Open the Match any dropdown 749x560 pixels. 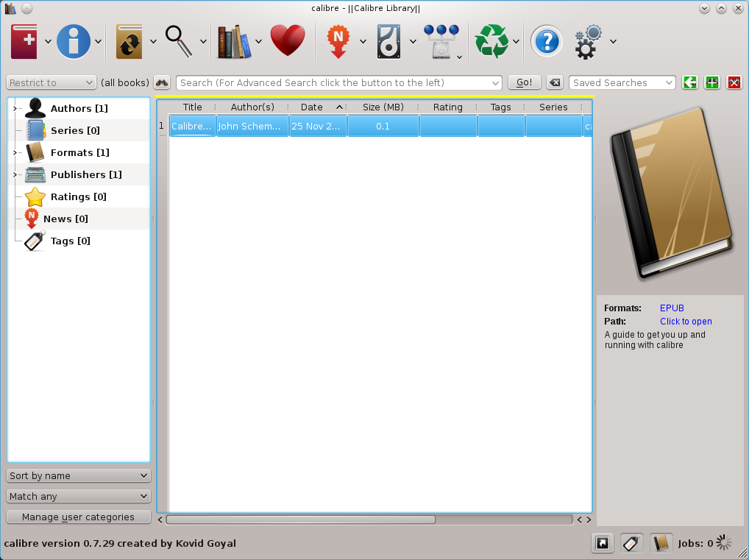pyautogui.click(x=79, y=497)
